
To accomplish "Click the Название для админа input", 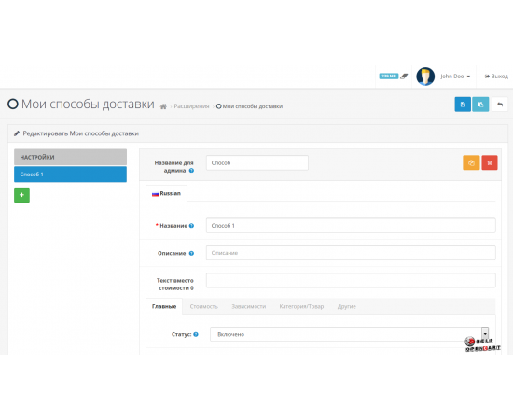I will point(257,162).
